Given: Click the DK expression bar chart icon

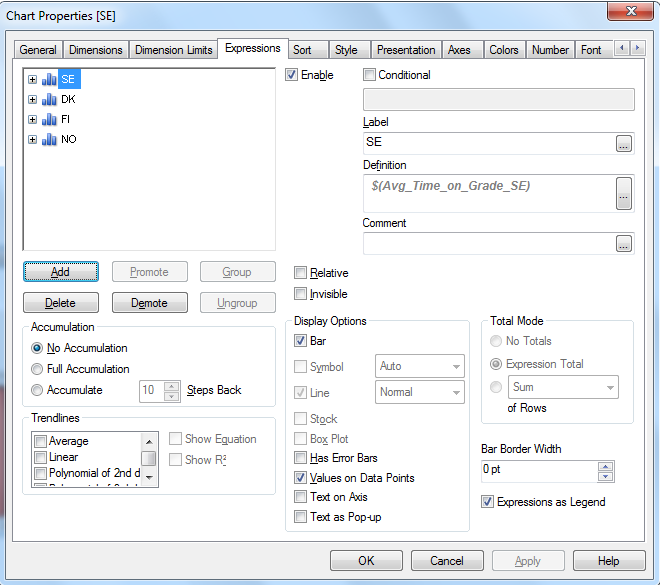Looking at the screenshot, I should click(49, 99).
